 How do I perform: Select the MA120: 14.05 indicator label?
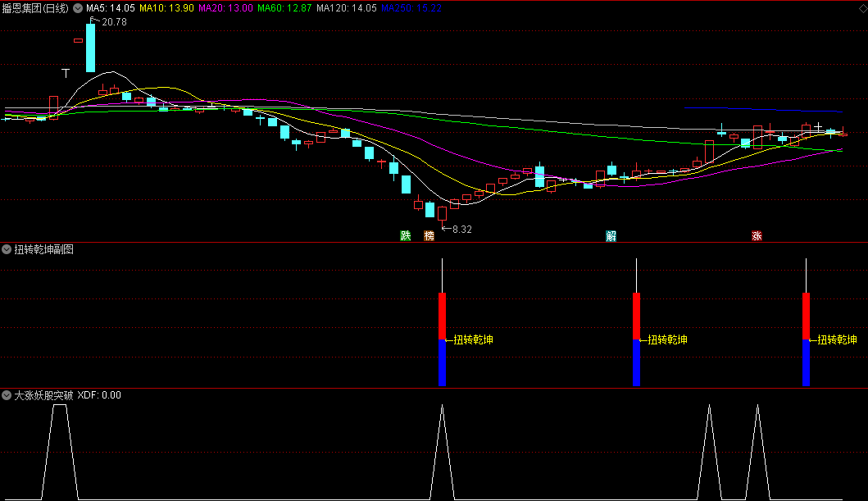[347, 8]
